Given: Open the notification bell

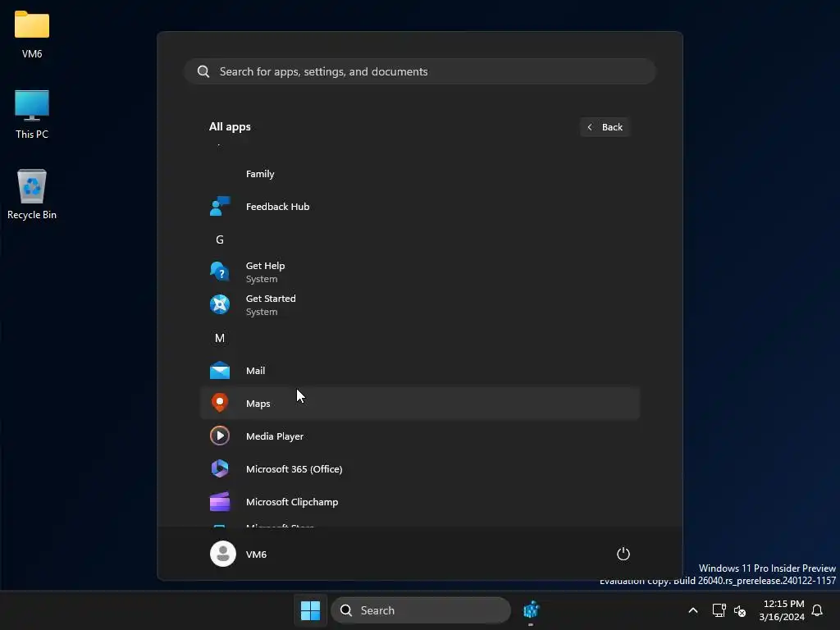Looking at the screenshot, I should pyautogui.click(x=817, y=610).
